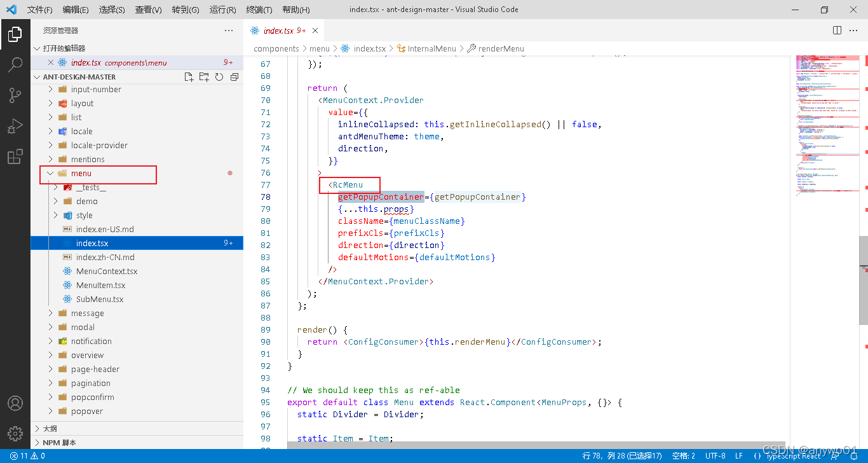Open explorer more actions ellipsis
The width and height of the screenshot is (868, 463).
[229, 31]
